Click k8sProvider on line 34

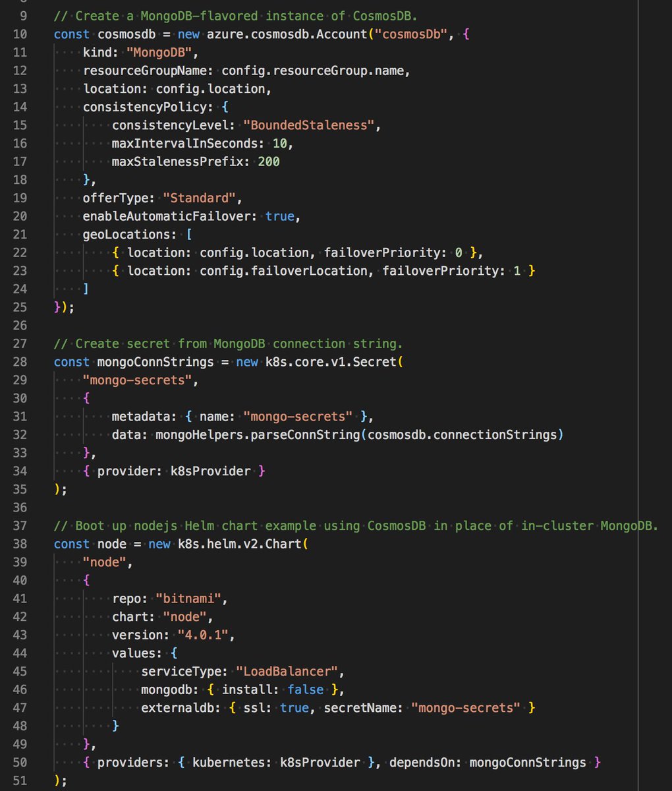[x=210, y=471]
